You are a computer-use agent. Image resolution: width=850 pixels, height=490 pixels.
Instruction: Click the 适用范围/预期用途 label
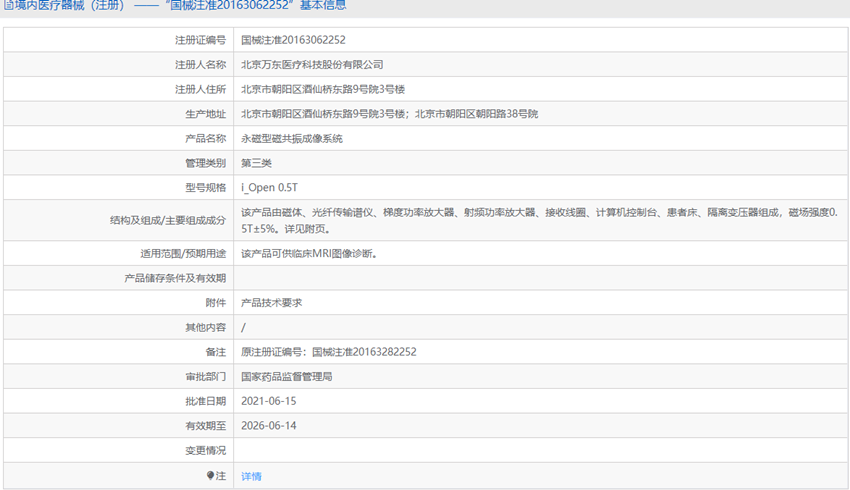(x=183, y=253)
